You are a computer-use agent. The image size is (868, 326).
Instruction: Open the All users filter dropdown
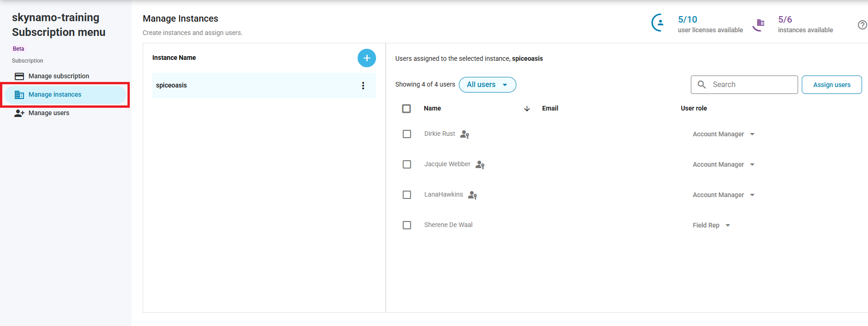(x=487, y=85)
